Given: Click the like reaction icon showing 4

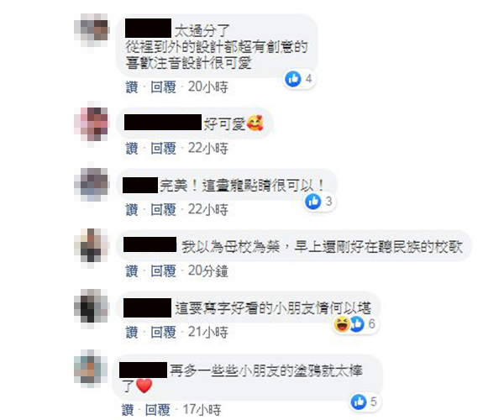Looking at the screenshot, I should click(x=293, y=79).
